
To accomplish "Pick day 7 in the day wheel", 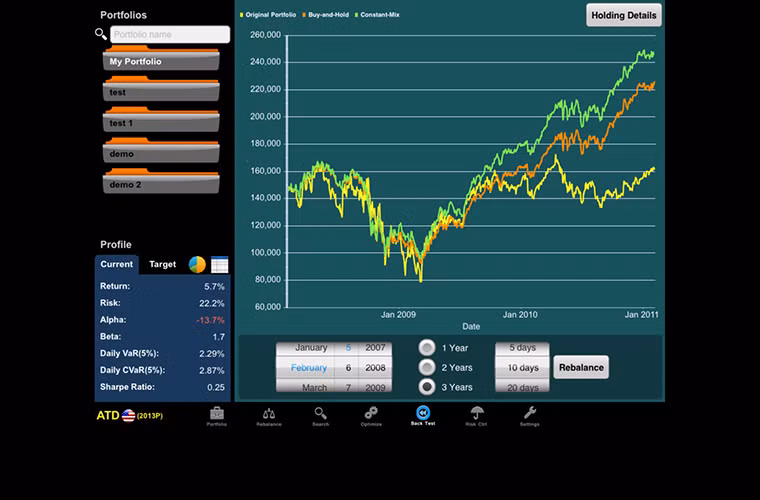I will click(x=348, y=388).
